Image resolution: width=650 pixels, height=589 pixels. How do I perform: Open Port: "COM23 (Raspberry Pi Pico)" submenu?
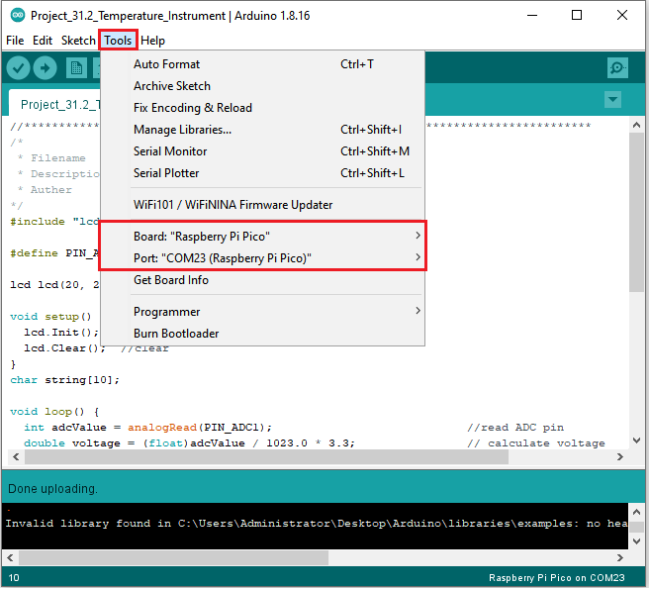[262, 258]
